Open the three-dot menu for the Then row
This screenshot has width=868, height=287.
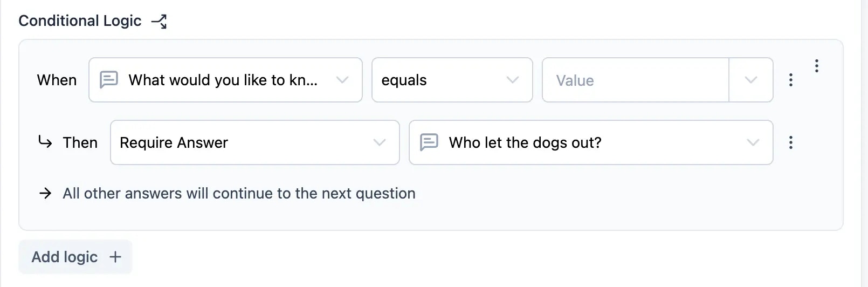(x=790, y=142)
